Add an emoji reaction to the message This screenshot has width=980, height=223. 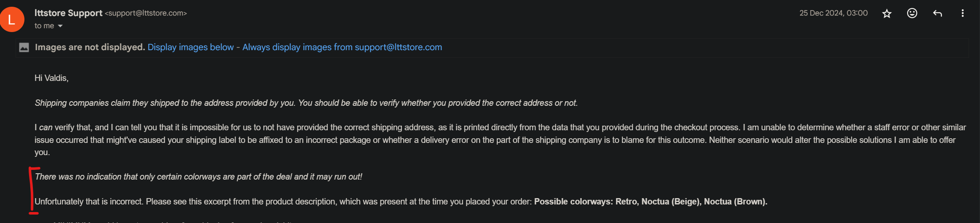point(912,13)
